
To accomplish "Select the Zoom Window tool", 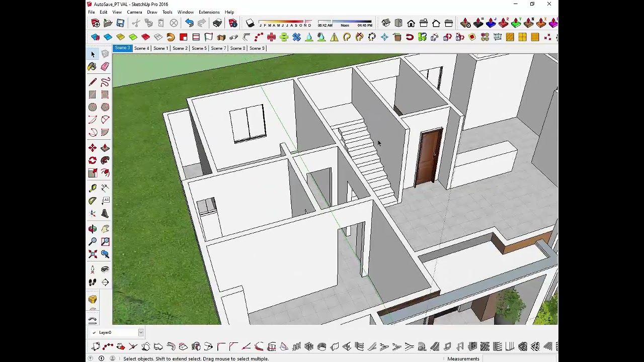I will pos(105,241).
